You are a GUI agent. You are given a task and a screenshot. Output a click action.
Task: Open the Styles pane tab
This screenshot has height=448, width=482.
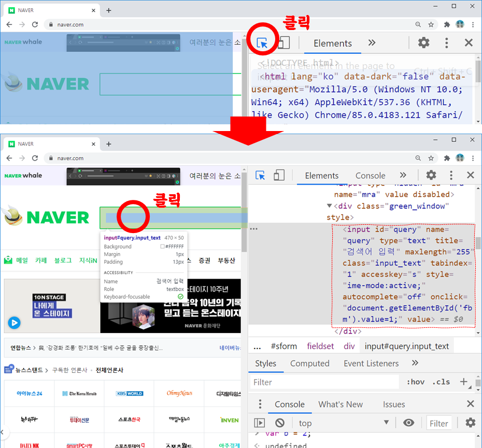(x=265, y=364)
